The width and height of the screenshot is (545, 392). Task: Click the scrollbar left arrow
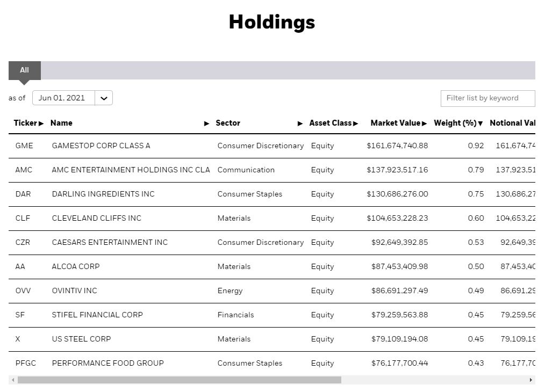tap(13, 380)
